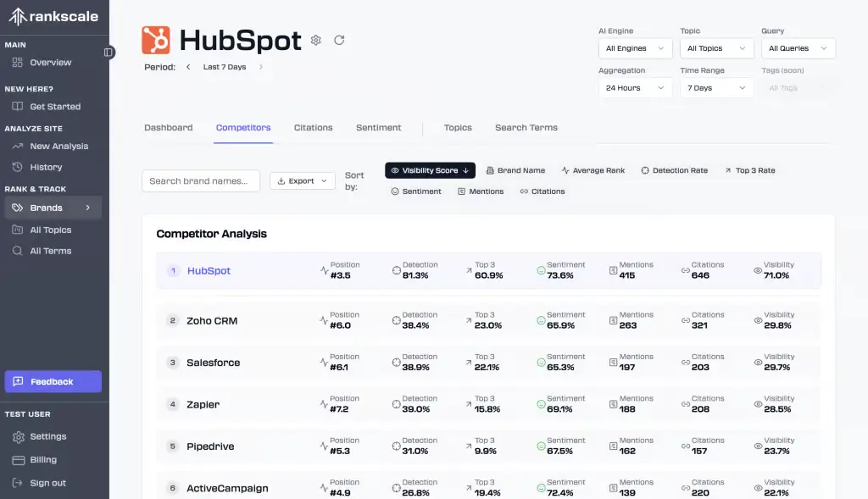Sort by Visibility Score
Screen dimensions: 868x499
point(430,170)
